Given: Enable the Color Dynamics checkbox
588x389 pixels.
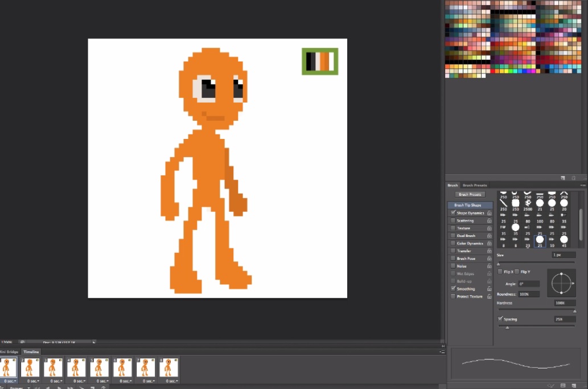Looking at the screenshot, I should click(453, 243).
